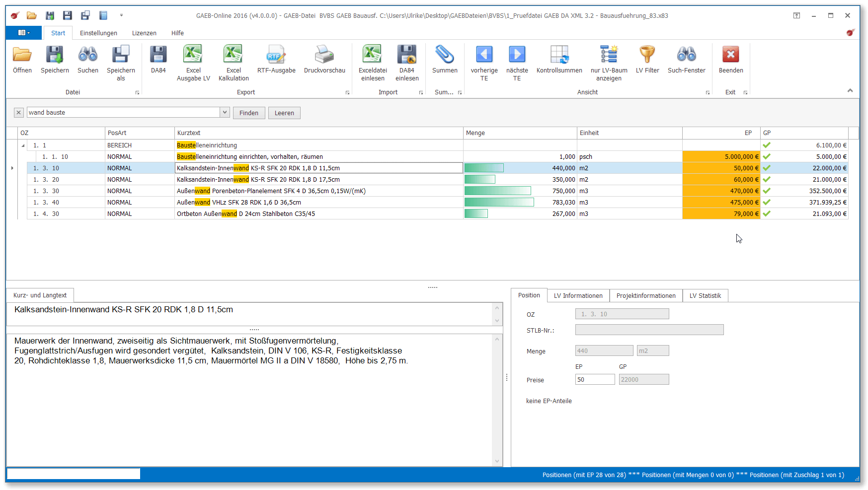Click the RTF-Ausgabe export icon
868x490 pixels.
coord(276,55)
